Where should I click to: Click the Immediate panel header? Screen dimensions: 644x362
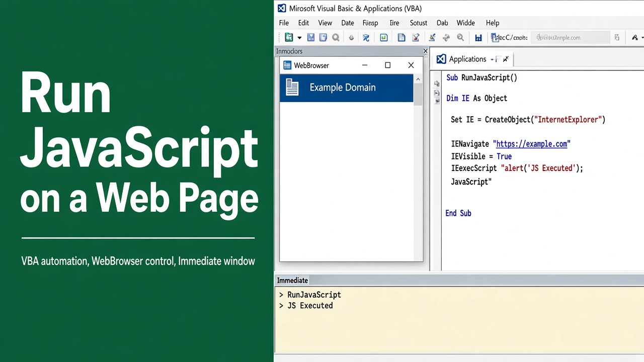[459, 281]
